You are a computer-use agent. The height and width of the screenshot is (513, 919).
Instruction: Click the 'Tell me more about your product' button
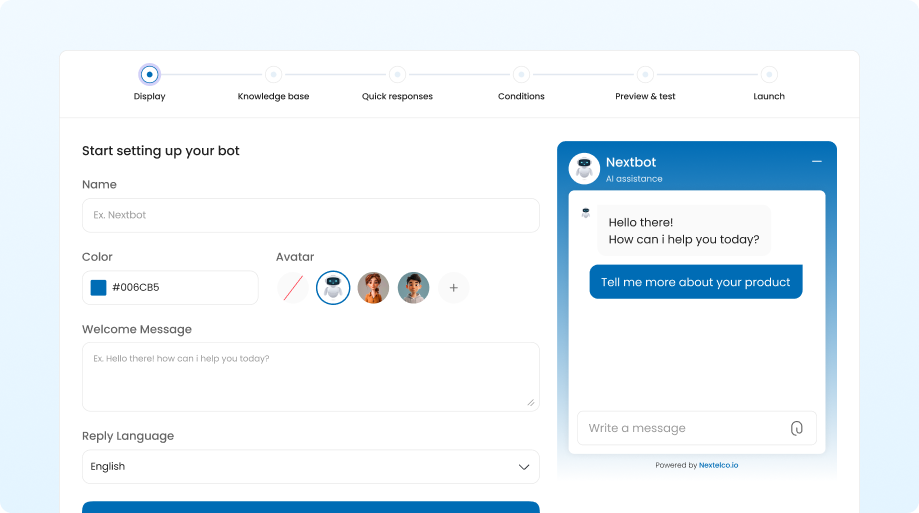(x=695, y=282)
